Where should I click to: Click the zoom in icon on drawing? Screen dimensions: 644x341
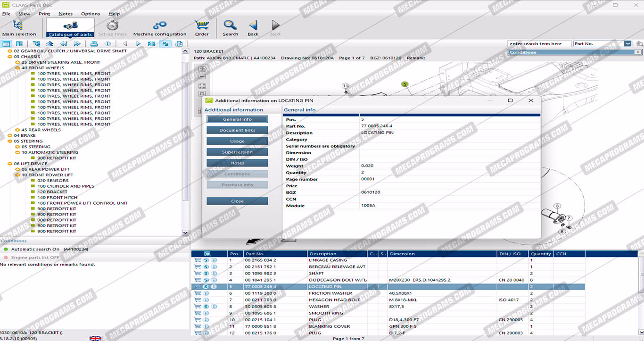202,69
